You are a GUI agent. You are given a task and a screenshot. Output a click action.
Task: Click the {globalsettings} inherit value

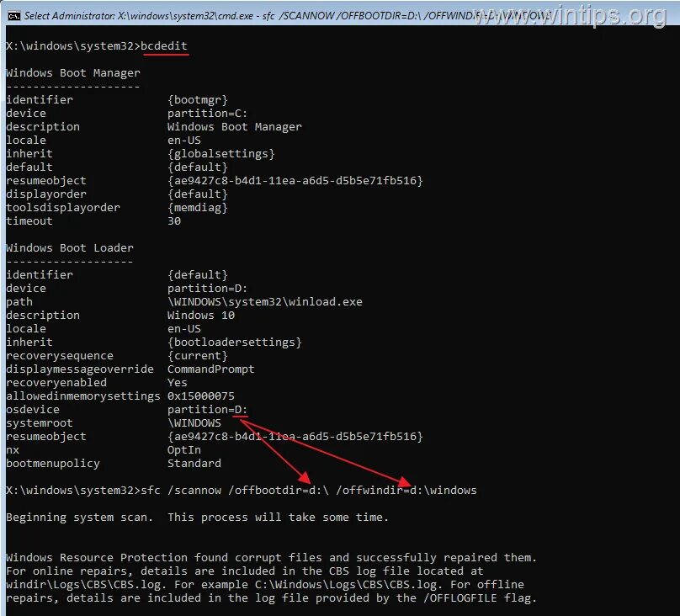pyautogui.click(x=221, y=154)
